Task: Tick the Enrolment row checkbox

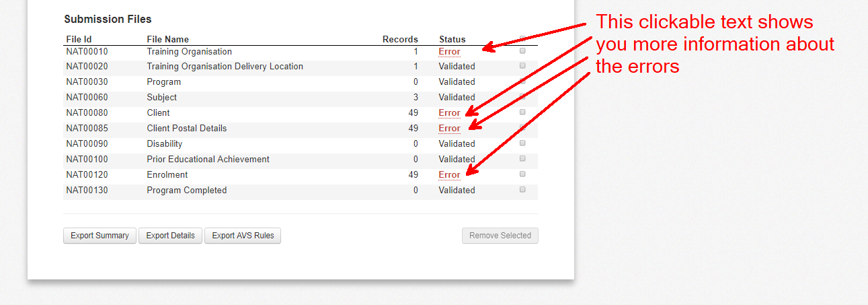Action: pyautogui.click(x=522, y=174)
